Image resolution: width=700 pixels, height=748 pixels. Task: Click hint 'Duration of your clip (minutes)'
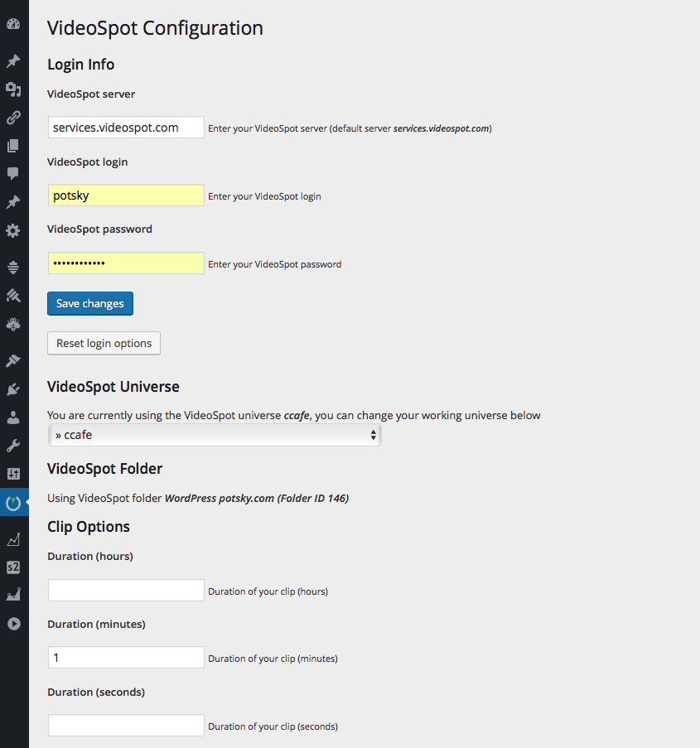(273, 659)
